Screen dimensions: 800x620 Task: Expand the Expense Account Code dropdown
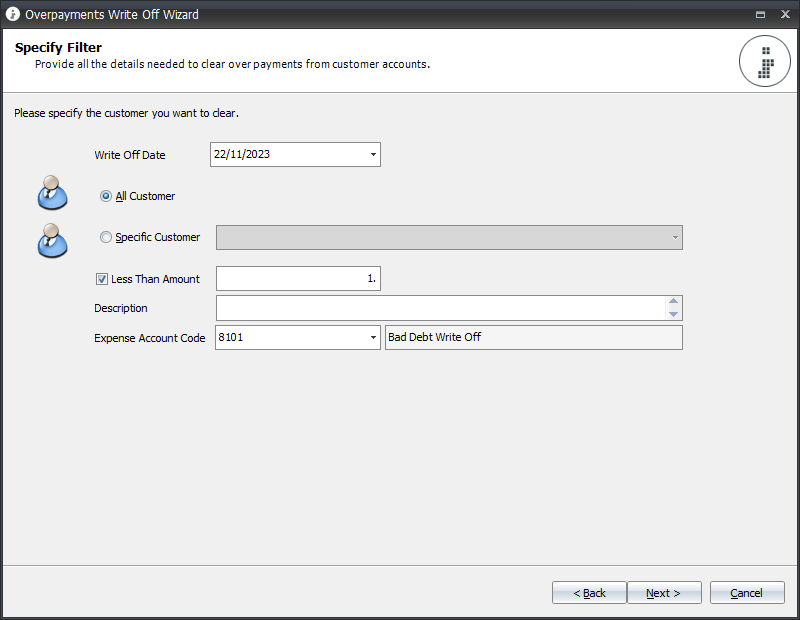click(x=373, y=338)
